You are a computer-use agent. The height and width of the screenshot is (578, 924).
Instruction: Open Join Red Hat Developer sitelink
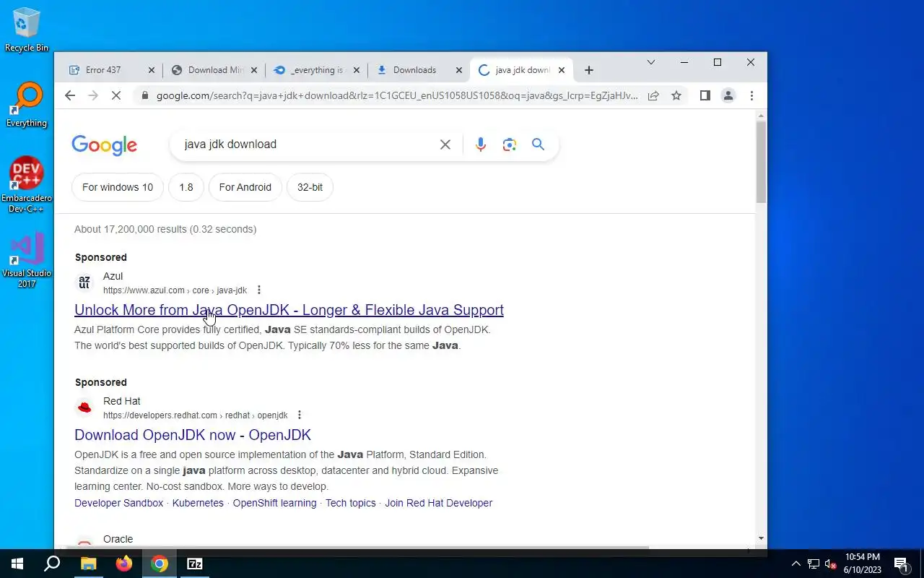pos(438,503)
